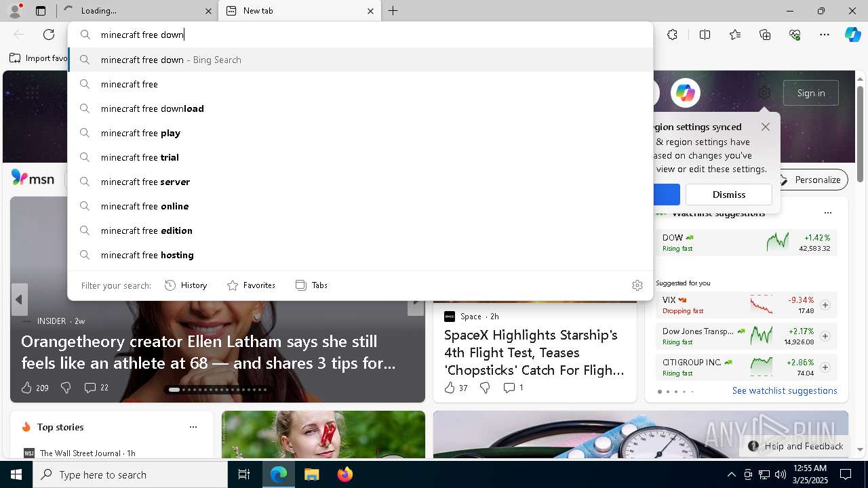868x488 pixels.
Task: Filter the search by Favorites
Action: pos(251,285)
